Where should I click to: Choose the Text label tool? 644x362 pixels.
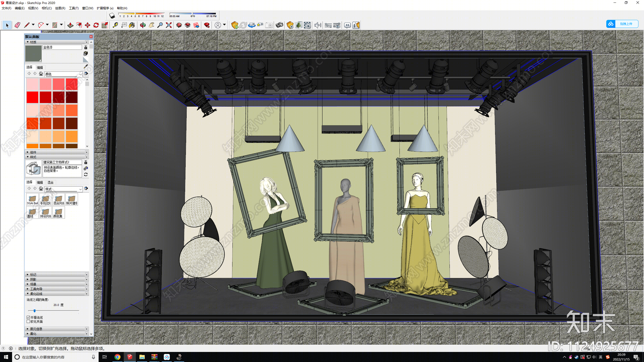[124, 25]
